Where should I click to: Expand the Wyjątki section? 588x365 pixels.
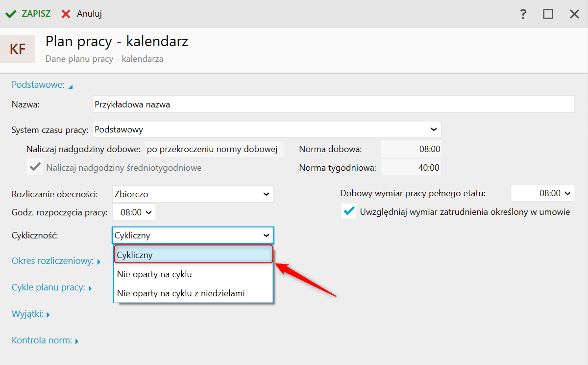pyautogui.click(x=48, y=315)
